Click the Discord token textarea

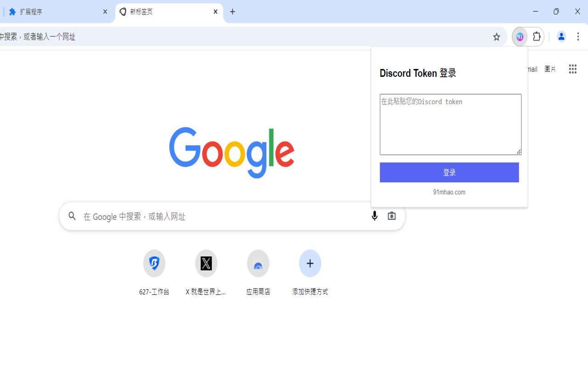point(451,125)
